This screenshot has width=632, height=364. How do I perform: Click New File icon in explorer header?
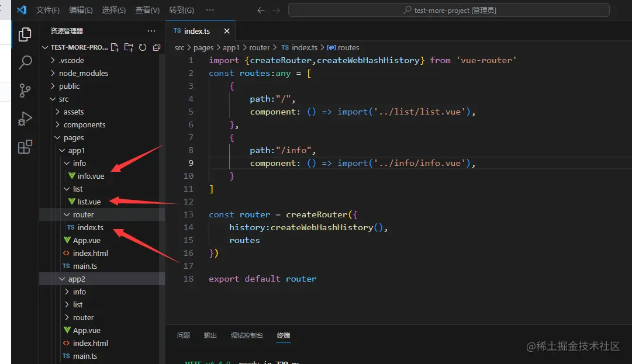[115, 47]
